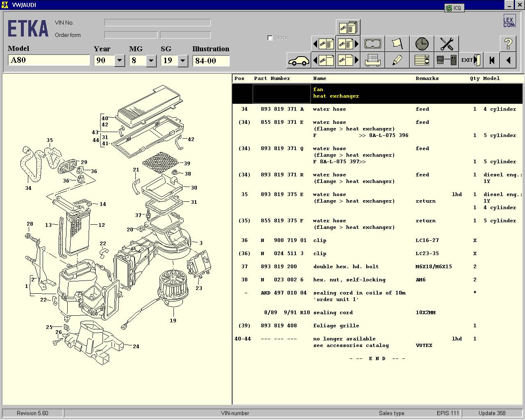The image size is (525, 420).
Task: Select clip part N 900 719 01
Action: (283, 240)
